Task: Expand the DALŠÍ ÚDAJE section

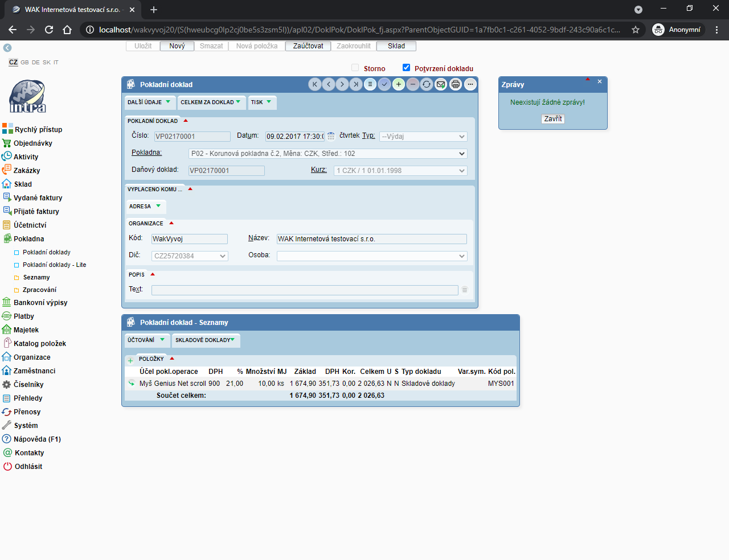Action: click(150, 102)
